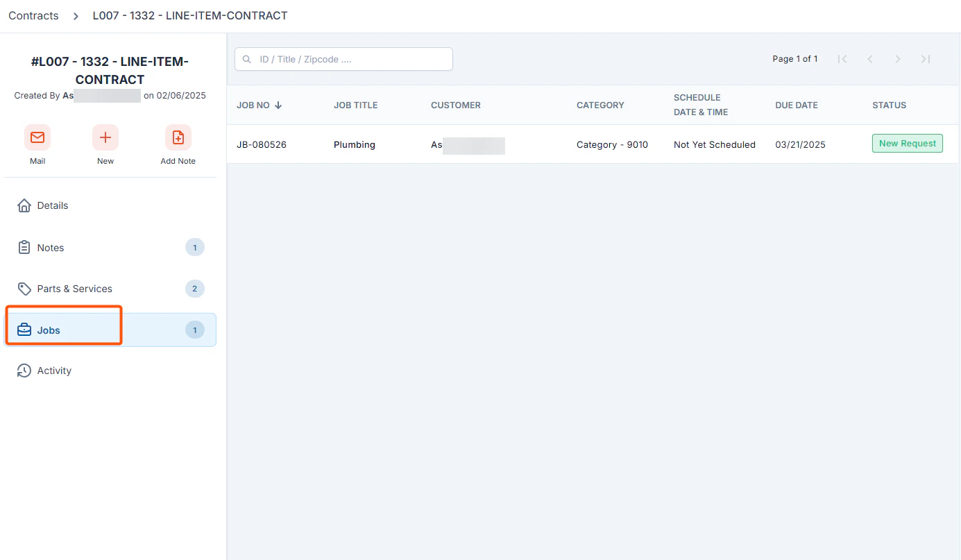Go to first page arrow icon
This screenshot has height=560, width=961.
pyautogui.click(x=842, y=59)
